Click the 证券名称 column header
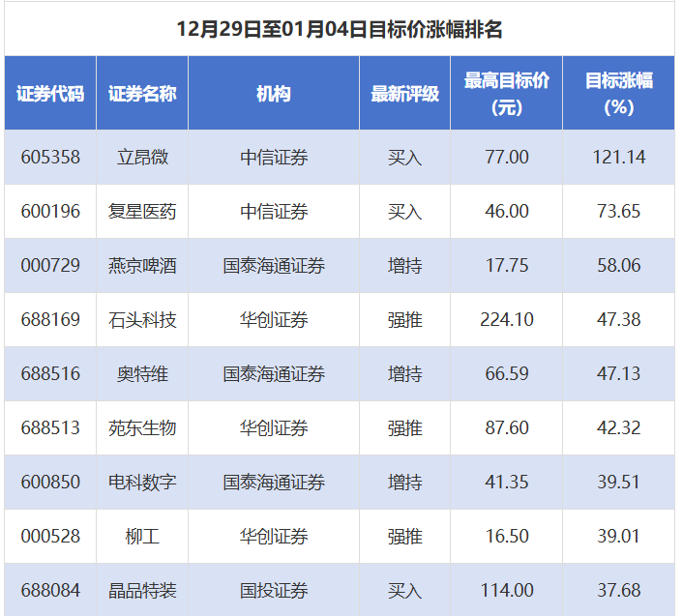The width and height of the screenshot is (683, 616). 142,94
